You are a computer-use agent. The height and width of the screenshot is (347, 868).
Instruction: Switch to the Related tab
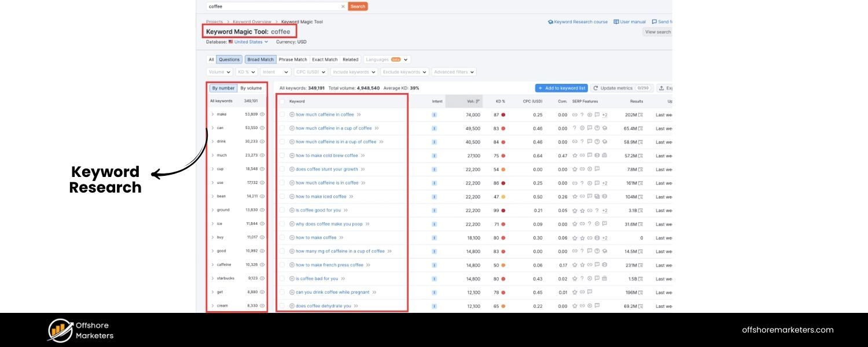pyautogui.click(x=350, y=59)
